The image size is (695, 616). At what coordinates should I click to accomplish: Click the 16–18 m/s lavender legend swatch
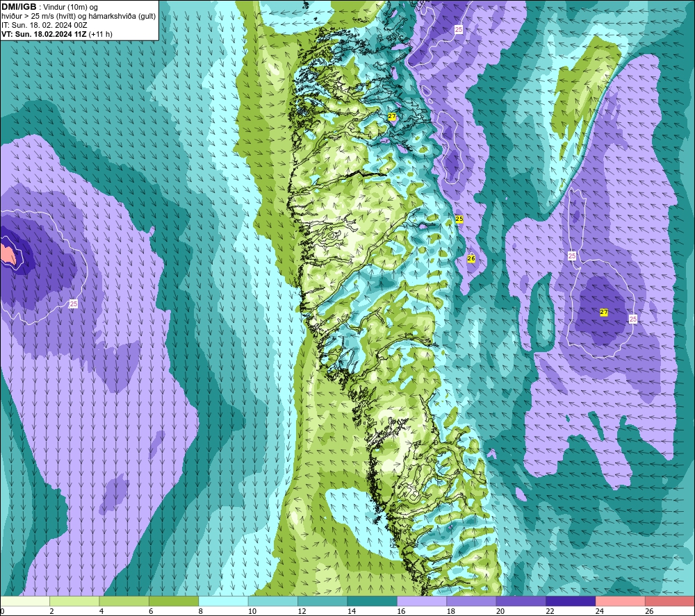coord(422,601)
